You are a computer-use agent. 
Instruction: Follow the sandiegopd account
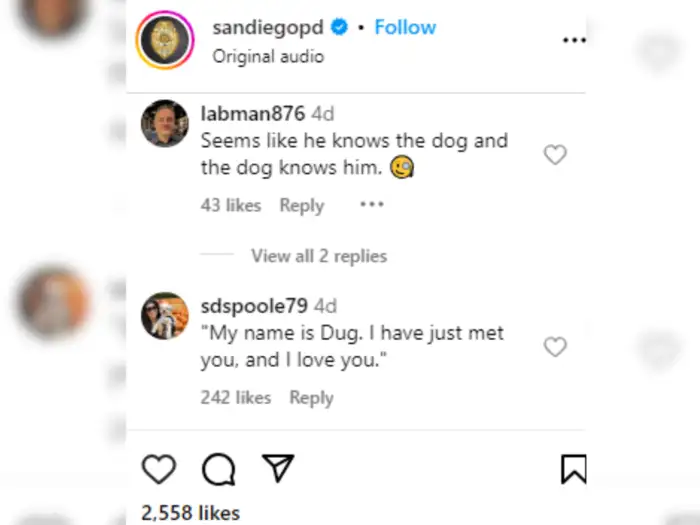tap(405, 27)
